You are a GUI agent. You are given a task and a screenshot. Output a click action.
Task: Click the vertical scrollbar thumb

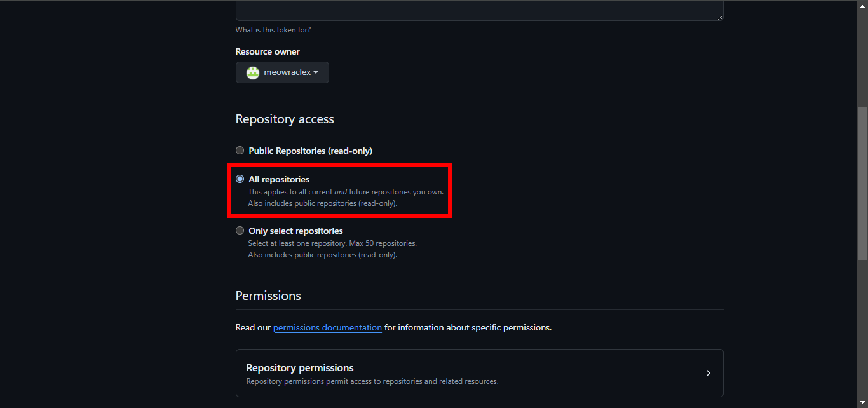point(862,183)
